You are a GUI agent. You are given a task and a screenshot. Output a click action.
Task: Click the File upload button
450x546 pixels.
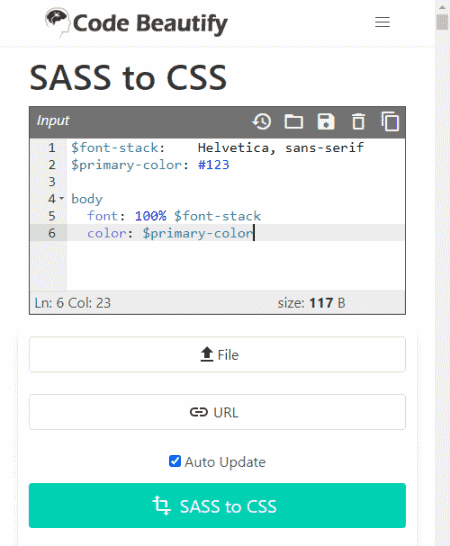tap(217, 354)
